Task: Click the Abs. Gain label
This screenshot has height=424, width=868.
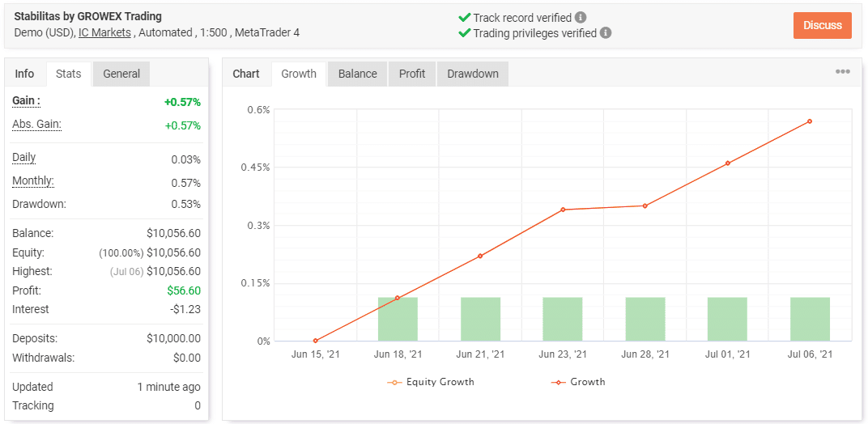Action: 36,124
